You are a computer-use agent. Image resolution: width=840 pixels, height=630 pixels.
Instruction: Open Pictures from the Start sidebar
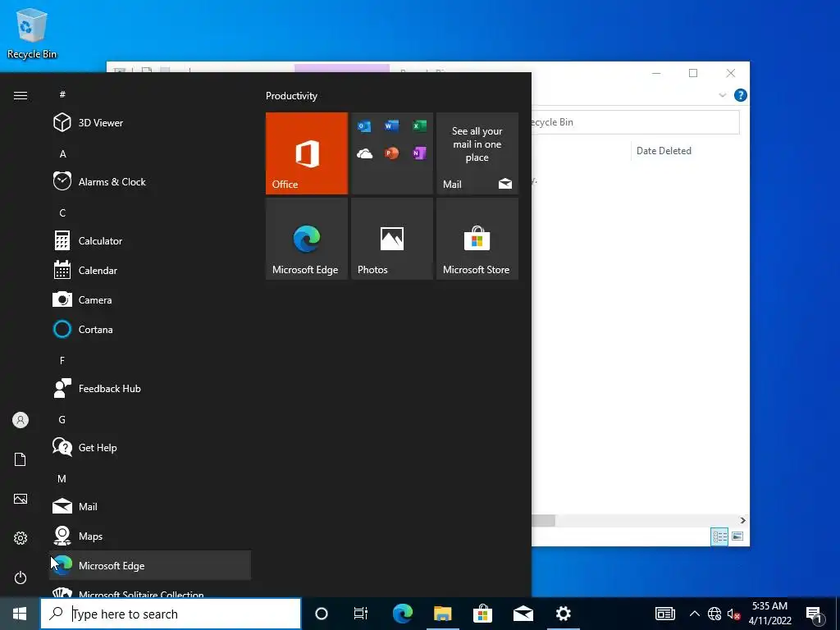tap(21, 499)
